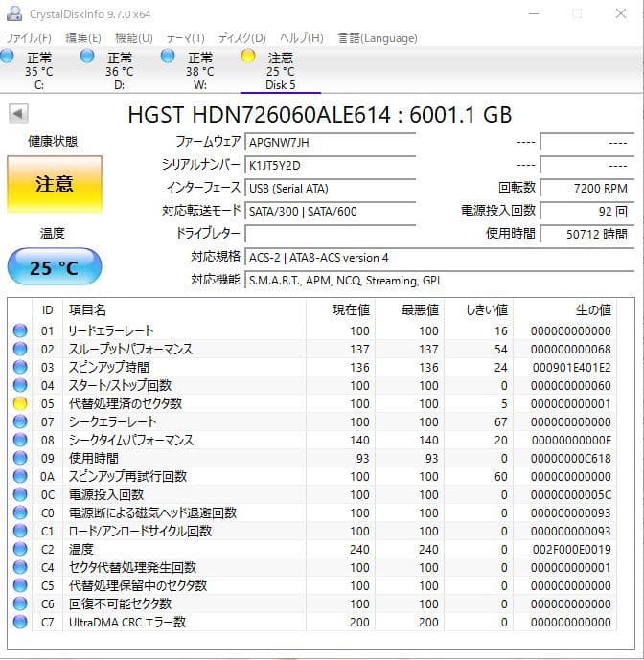Select the C: drive blue status icon
Screen dimensions: 644x660
click(x=7, y=56)
